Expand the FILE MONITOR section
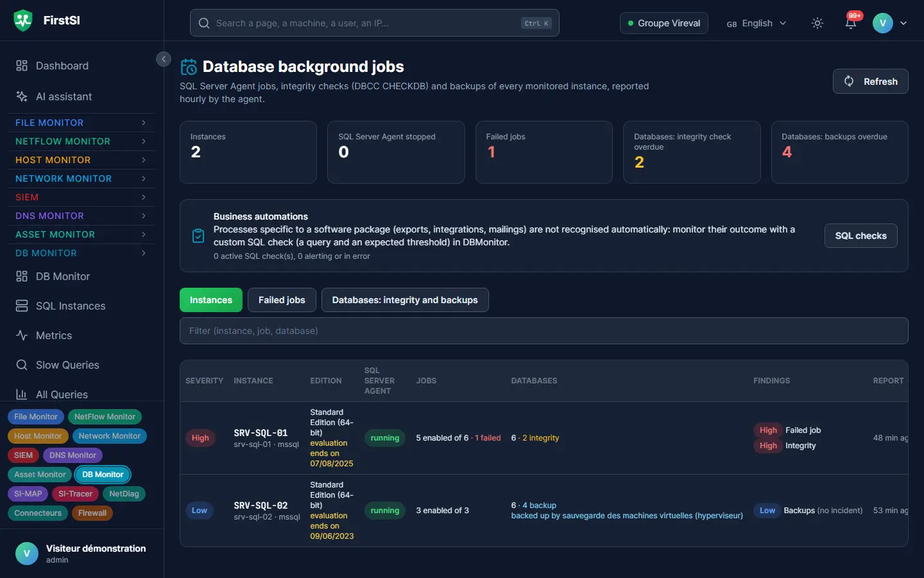This screenshot has width=924, height=578. click(x=81, y=123)
